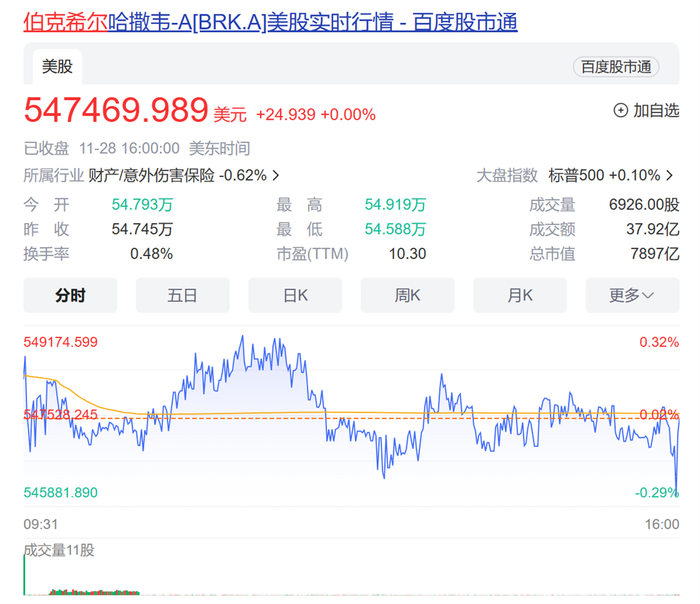700x604 pixels.
Task: Click chart lower label 545881.890
Action: click(x=60, y=493)
